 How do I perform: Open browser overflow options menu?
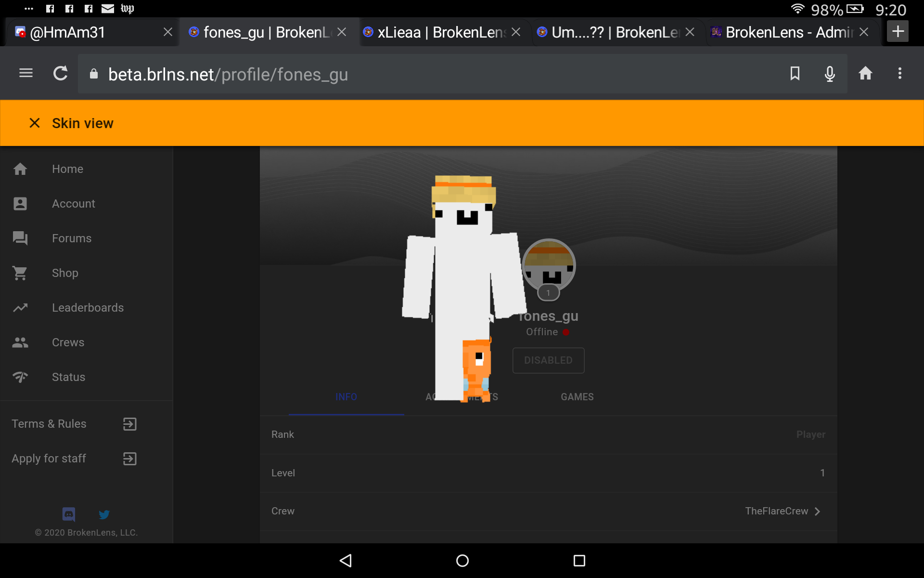click(x=900, y=73)
